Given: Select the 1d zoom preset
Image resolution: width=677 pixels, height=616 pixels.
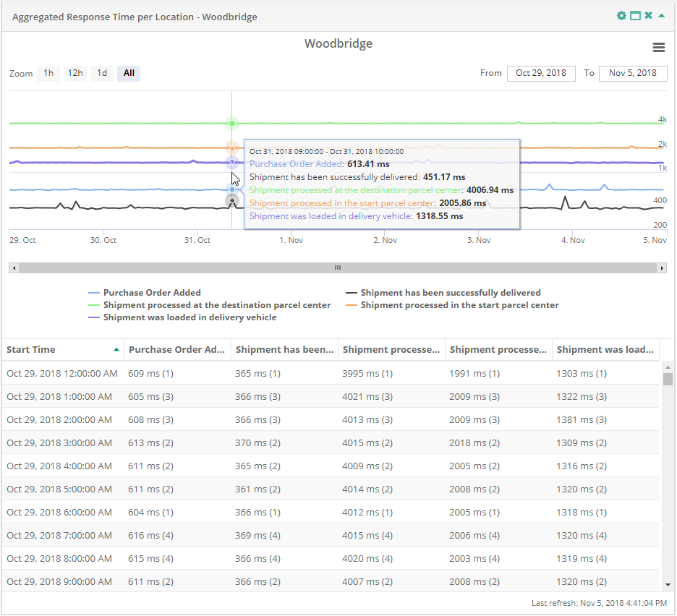Looking at the screenshot, I should (x=101, y=73).
